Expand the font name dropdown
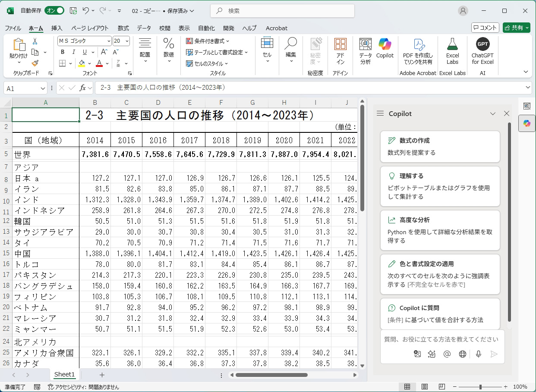This screenshot has height=392, width=536. tap(109, 41)
